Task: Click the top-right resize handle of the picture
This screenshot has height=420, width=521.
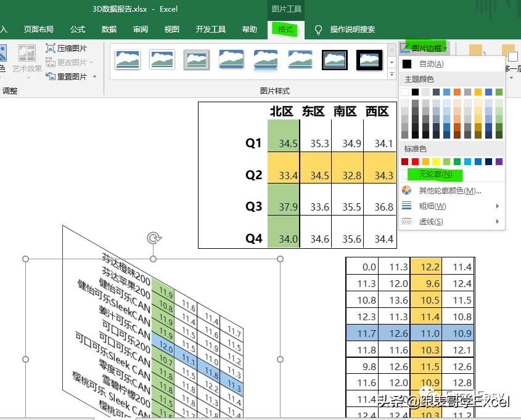Action: pyautogui.click(x=280, y=259)
